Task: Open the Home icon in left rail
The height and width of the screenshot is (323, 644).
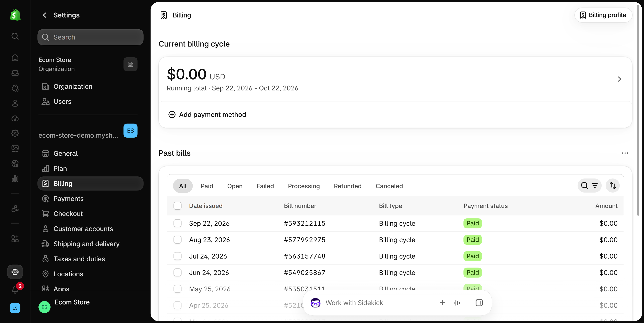Action: [15, 58]
